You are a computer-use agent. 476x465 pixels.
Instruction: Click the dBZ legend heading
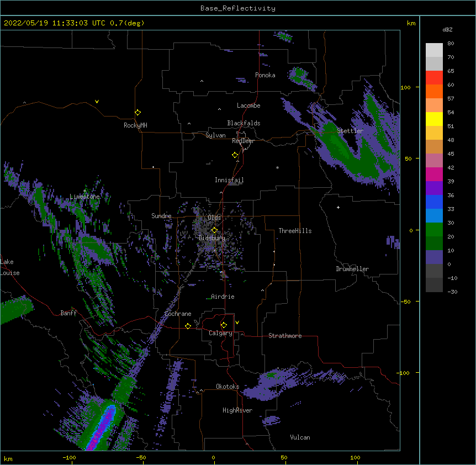click(447, 29)
